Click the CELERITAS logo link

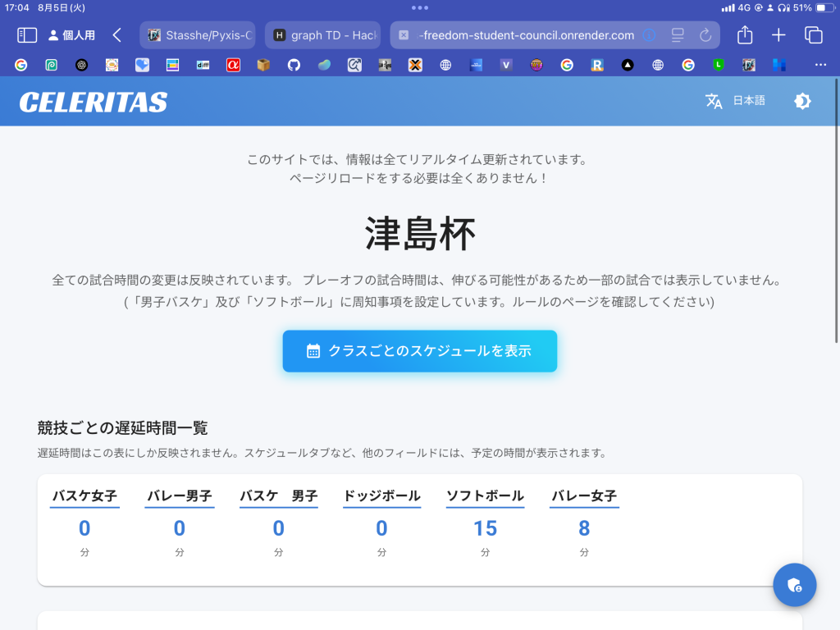pos(94,103)
